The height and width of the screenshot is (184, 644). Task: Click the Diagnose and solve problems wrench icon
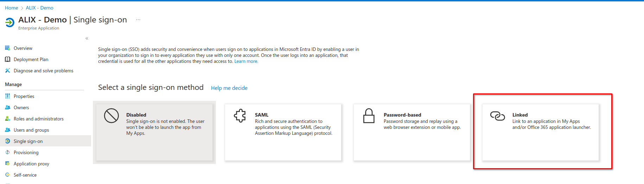click(x=7, y=71)
